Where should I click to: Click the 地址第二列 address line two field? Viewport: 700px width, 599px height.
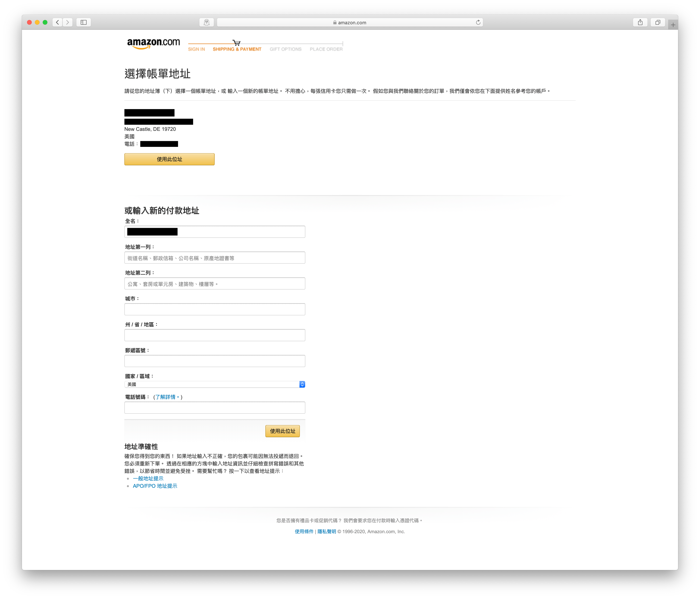214,284
